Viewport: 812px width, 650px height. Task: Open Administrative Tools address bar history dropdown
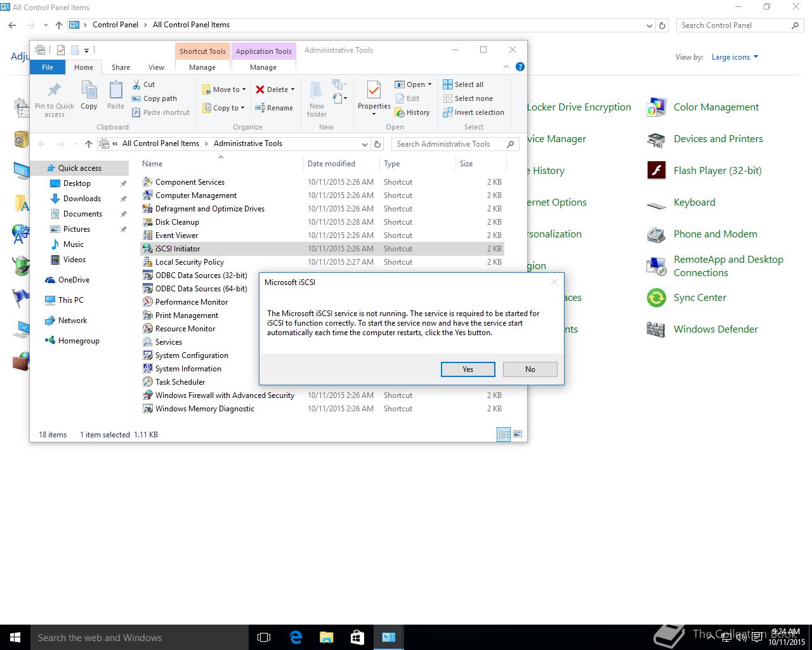(364, 144)
